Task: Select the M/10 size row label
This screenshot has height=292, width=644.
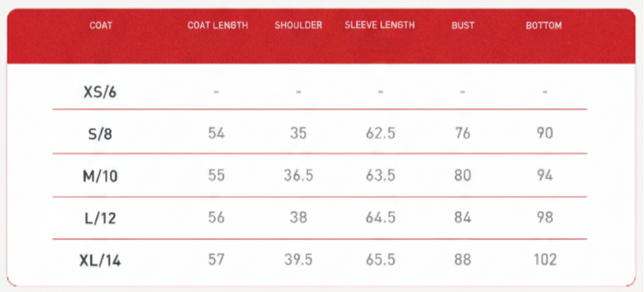Action: click(101, 176)
